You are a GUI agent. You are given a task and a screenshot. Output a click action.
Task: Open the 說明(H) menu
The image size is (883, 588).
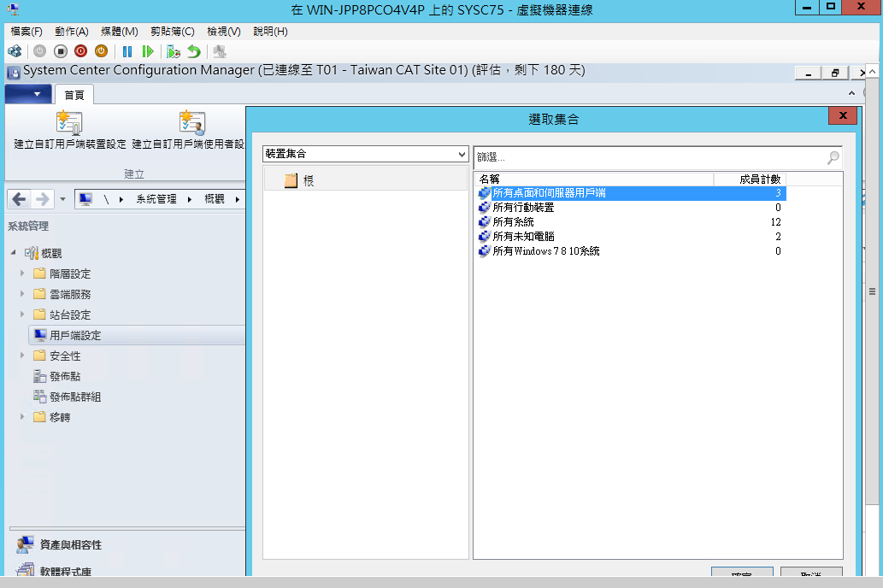(x=270, y=32)
